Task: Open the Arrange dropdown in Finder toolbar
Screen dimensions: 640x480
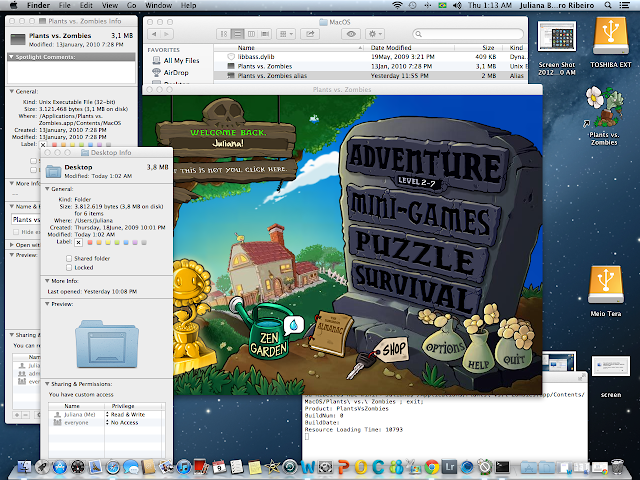Action: point(286,34)
